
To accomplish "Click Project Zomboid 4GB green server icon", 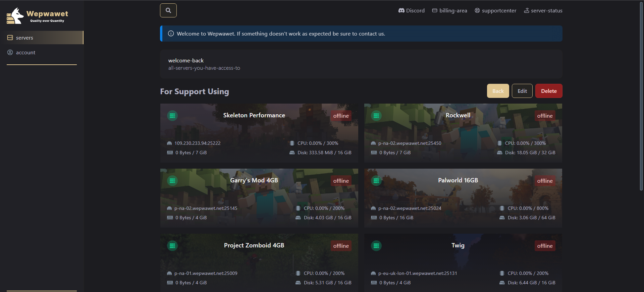I will coord(172,246).
